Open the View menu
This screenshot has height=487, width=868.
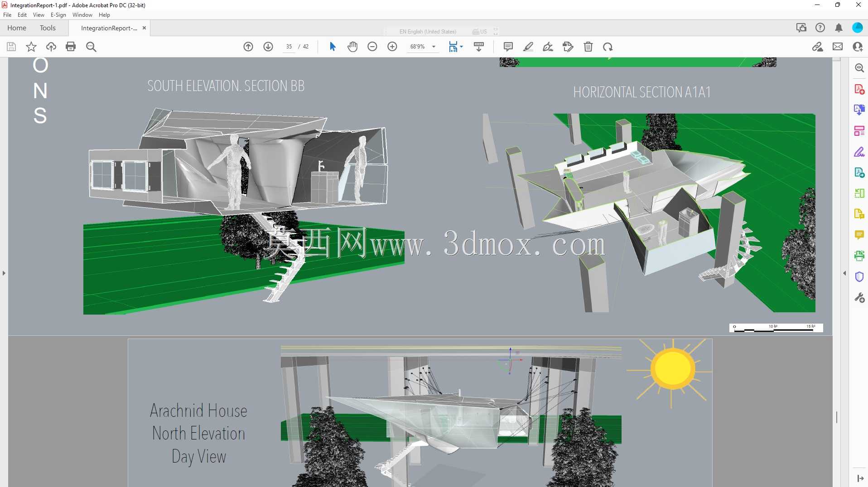pyautogui.click(x=39, y=15)
